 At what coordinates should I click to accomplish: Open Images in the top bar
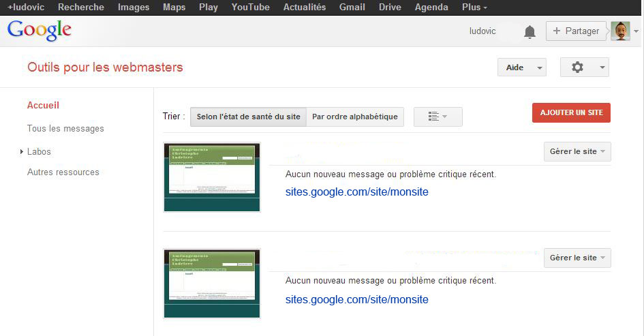[x=134, y=7]
